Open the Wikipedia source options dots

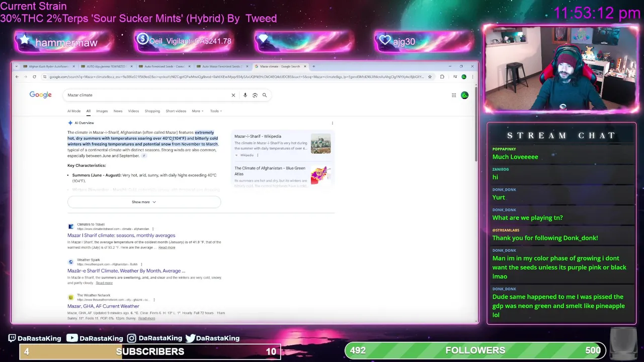[x=258, y=155]
